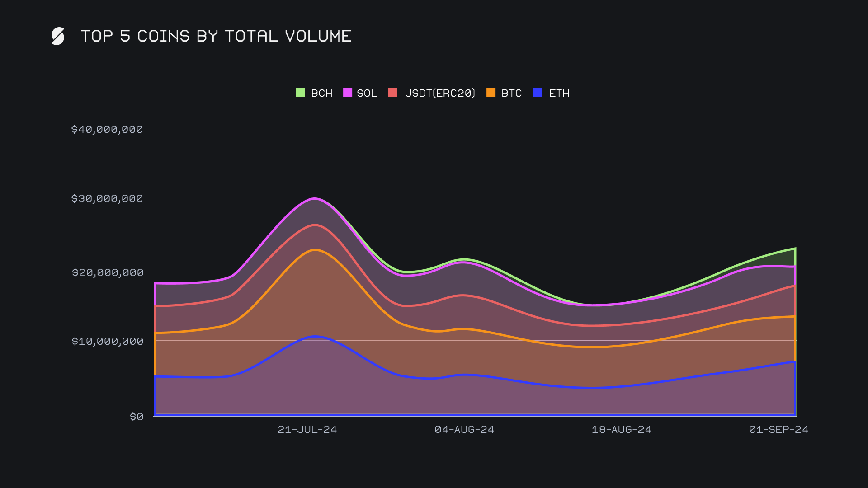868x488 pixels.
Task: Click the chart title text
Action: [x=216, y=36]
